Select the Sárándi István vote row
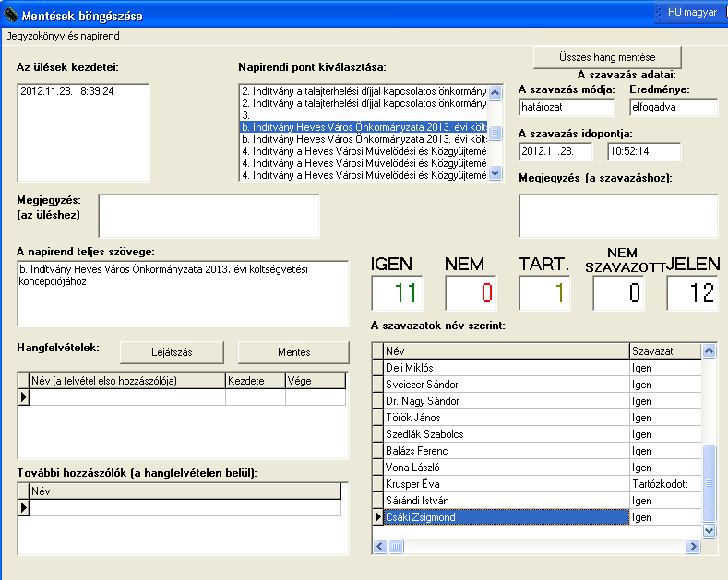This screenshot has height=580, width=728. point(537,501)
